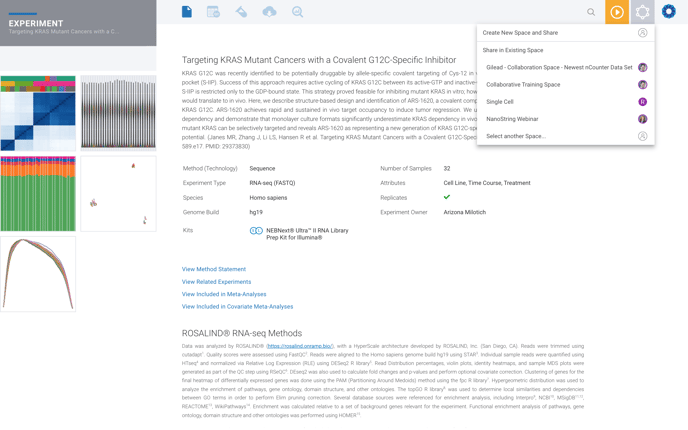Click Cell Line, Time Course, Treatment attributes
688x430 pixels.
coord(487,183)
